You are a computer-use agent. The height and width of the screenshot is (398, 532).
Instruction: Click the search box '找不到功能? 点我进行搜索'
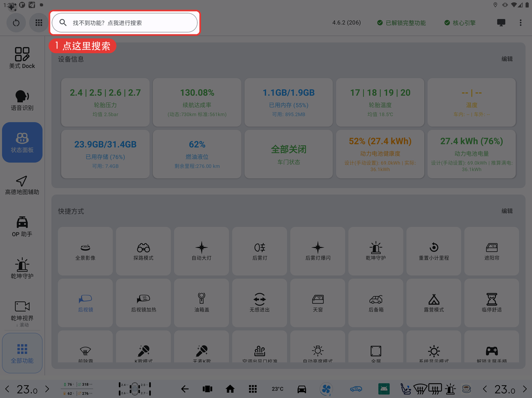(124, 23)
